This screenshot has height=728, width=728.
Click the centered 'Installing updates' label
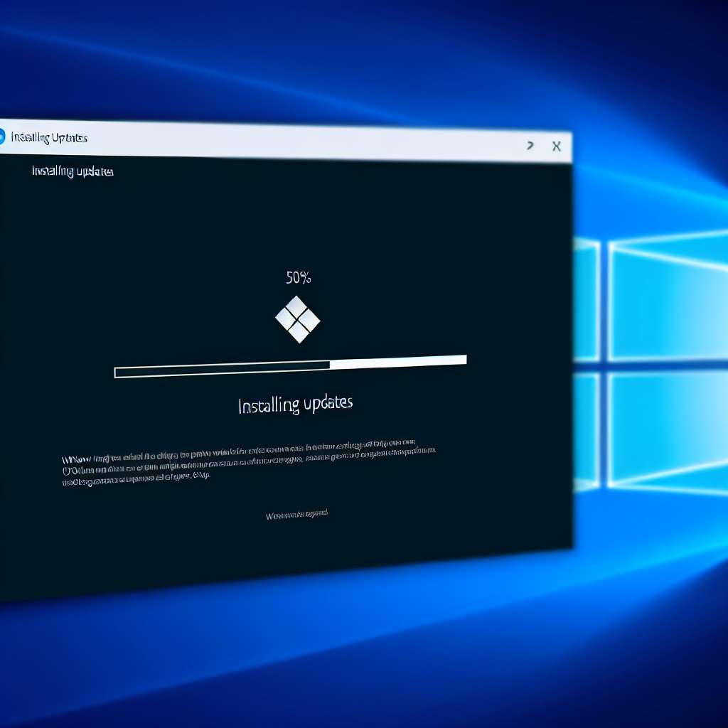point(295,404)
